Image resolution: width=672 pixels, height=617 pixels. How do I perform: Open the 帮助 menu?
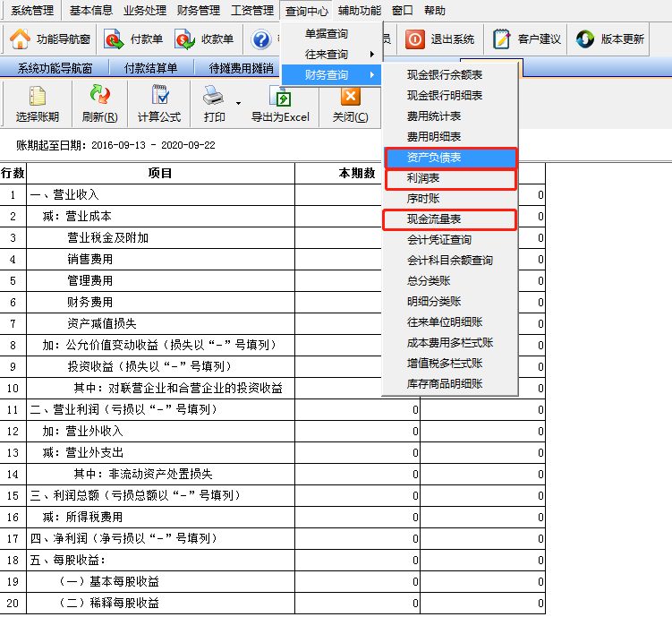[x=435, y=10]
